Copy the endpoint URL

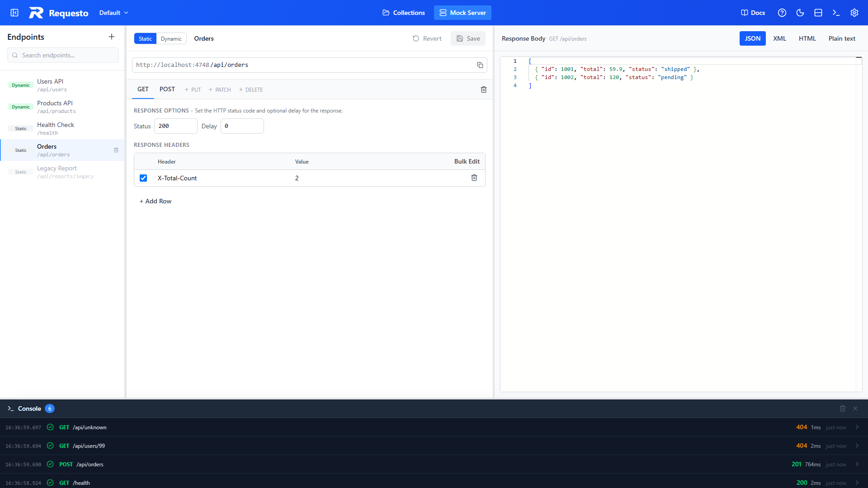click(x=480, y=65)
